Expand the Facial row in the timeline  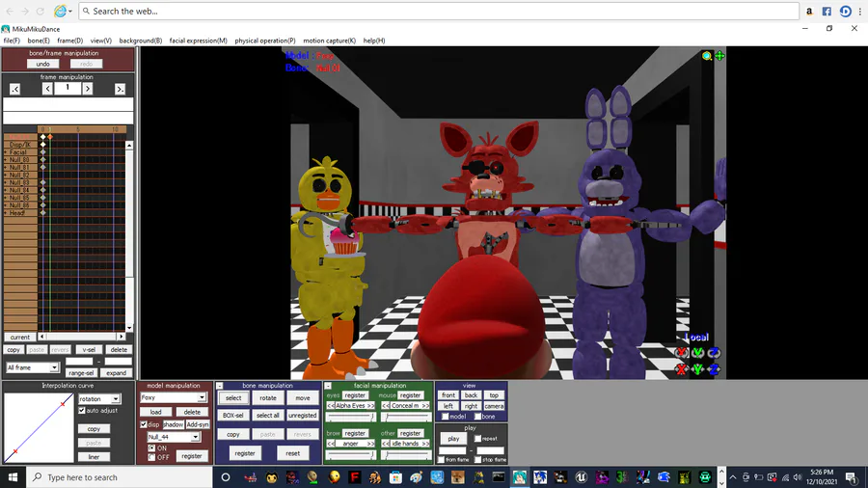pos(6,152)
